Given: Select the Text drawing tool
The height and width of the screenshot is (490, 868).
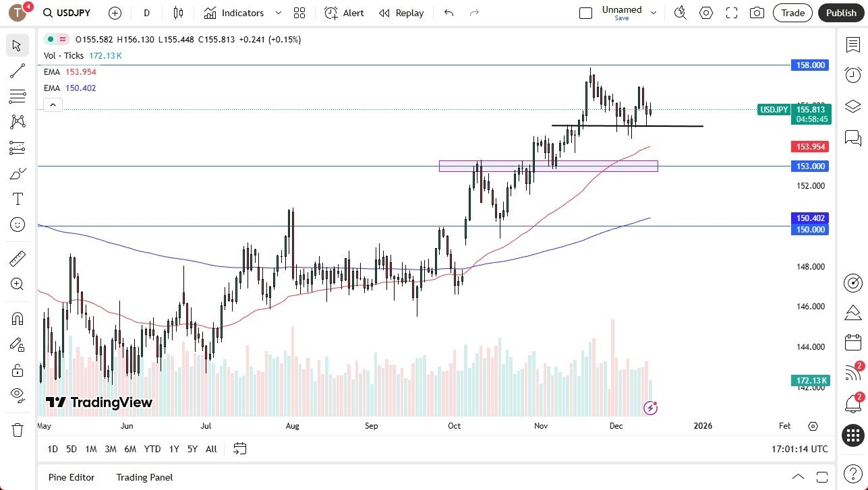Looking at the screenshot, I should [x=17, y=198].
